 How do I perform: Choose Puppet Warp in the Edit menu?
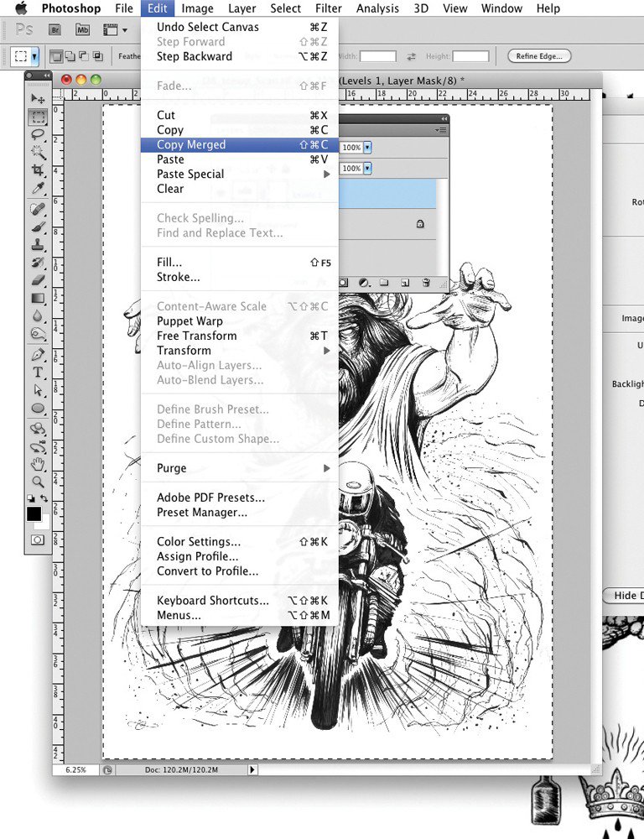tap(240, 321)
